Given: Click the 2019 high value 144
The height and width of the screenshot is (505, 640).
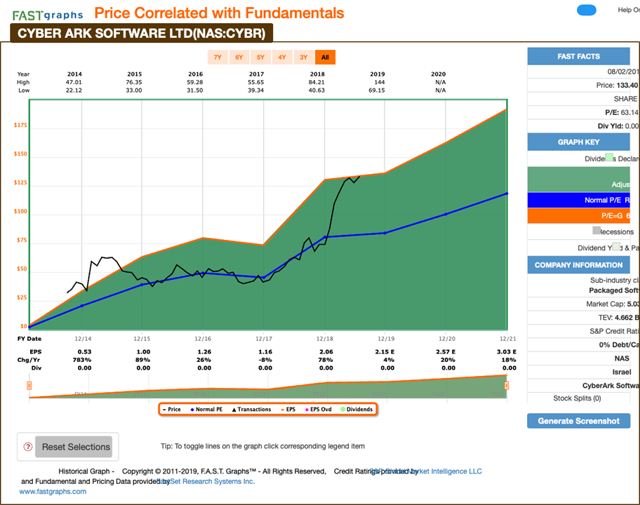Looking at the screenshot, I should coord(380,82).
